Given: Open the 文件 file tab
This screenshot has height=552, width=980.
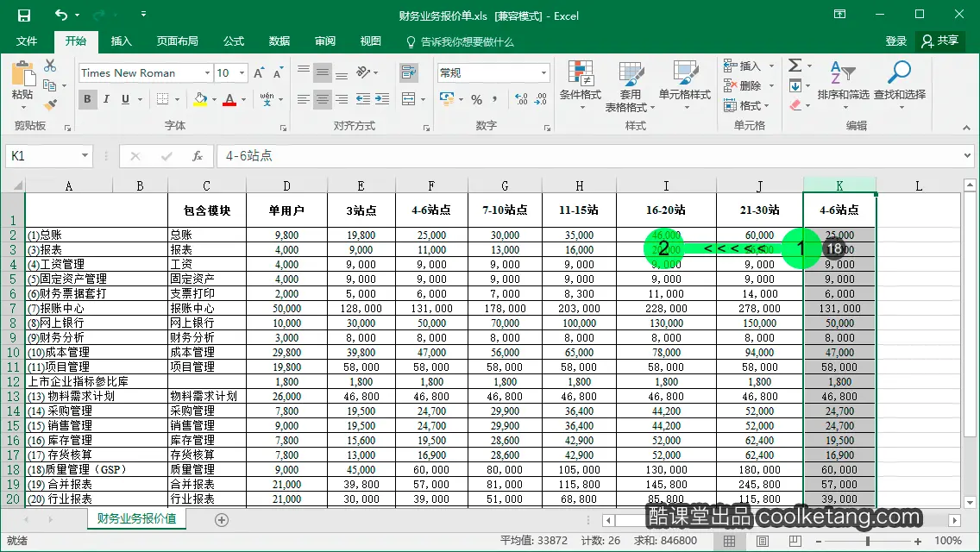Looking at the screenshot, I should [x=26, y=41].
